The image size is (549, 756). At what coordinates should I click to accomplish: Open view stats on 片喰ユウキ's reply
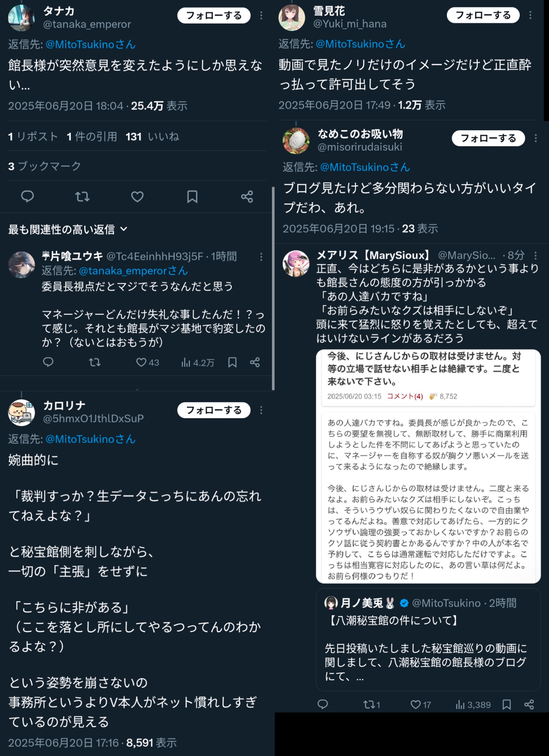(x=198, y=362)
